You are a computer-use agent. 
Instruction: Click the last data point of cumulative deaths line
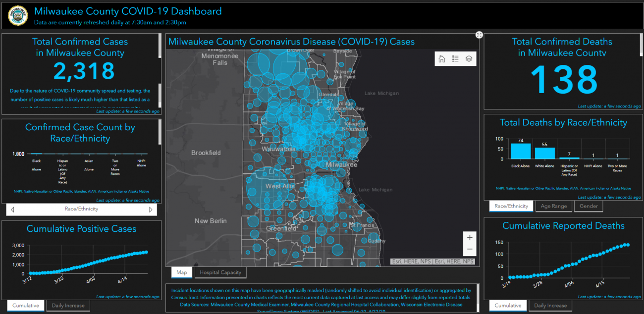[628, 245]
